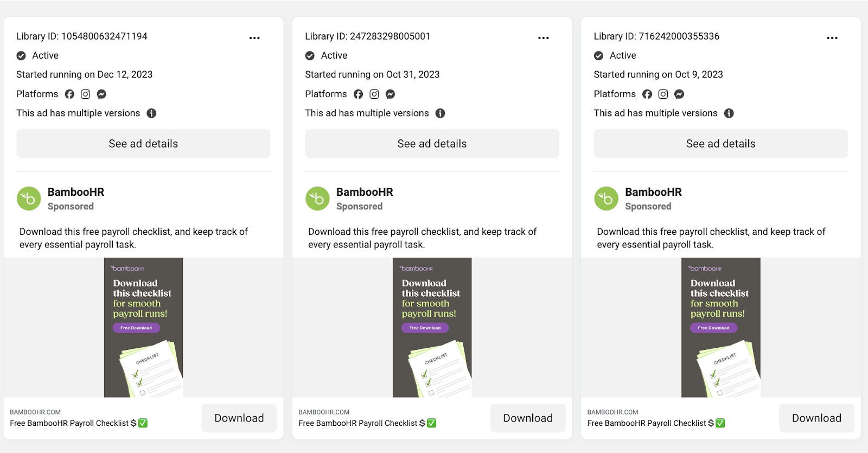Click BambooHR page name in Oct 31 ad

point(365,192)
